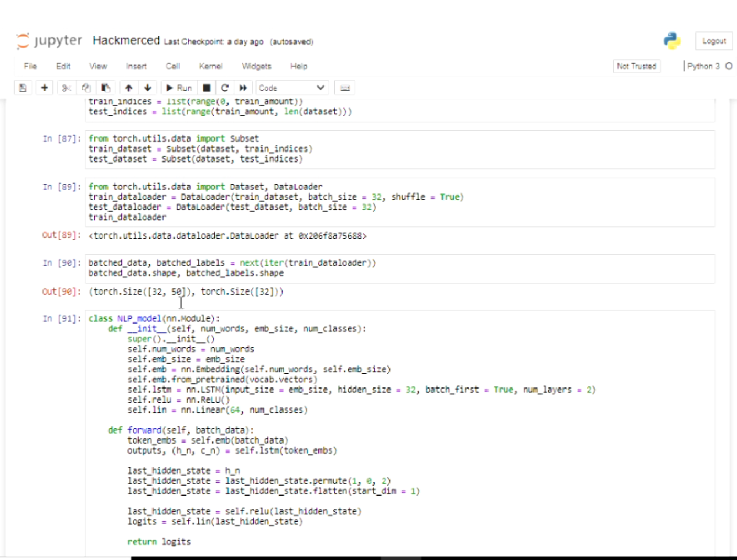Select cell In [90] with batched_data code

[400, 268]
